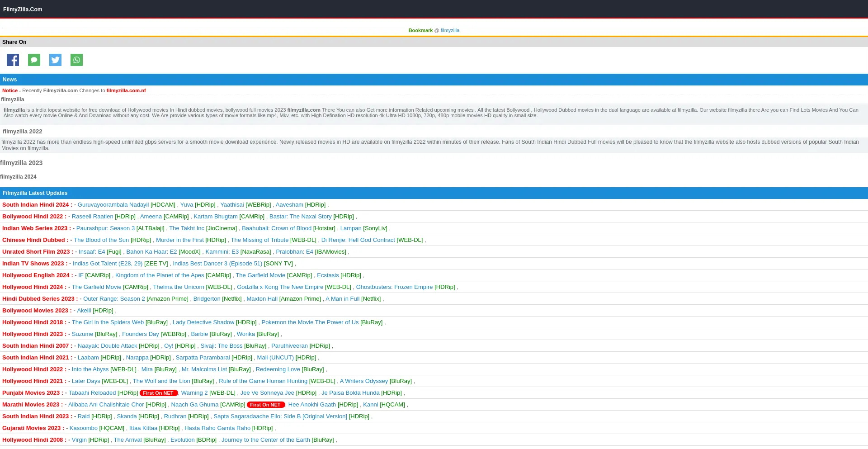Open Wonka movie link
Screen dimensions: 868x449
[246, 334]
